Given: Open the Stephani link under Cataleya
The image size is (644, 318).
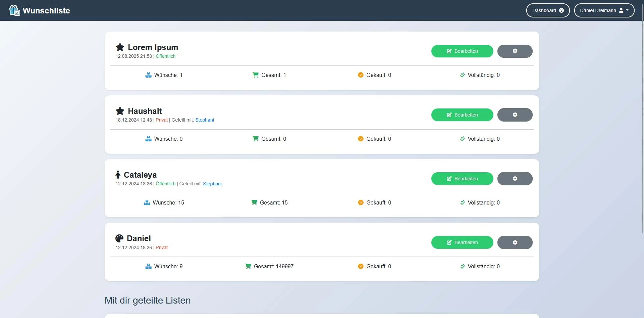Looking at the screenshot, I should [x=212, y=184].
